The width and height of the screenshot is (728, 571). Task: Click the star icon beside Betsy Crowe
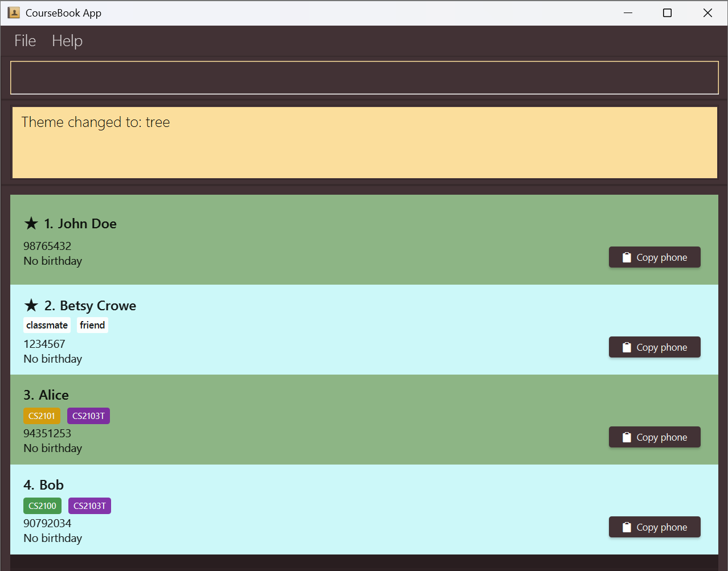coord(31,305)
